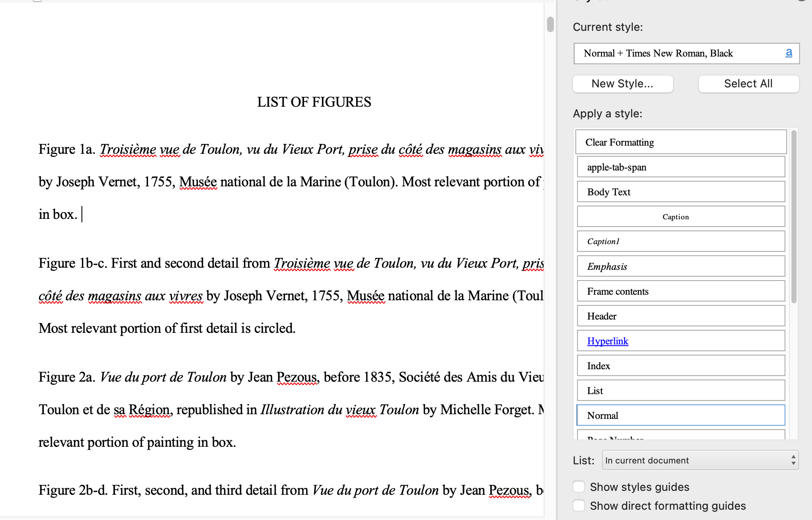812x520 pixels.
Task: Open the New Style dialog
Action: coord(623,84)
